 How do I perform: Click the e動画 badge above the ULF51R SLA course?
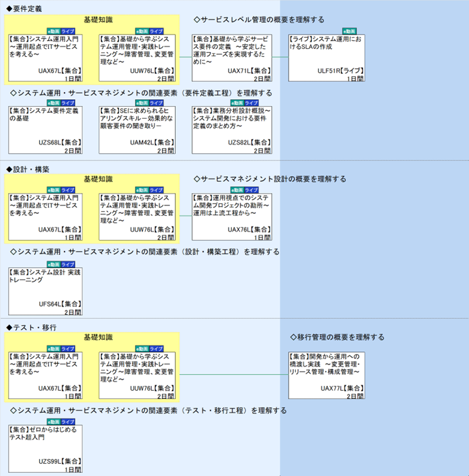click(349, 31)
